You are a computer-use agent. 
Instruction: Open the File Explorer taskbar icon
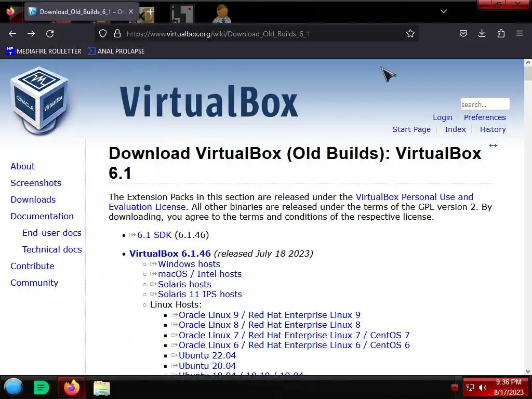pos(102,388)
